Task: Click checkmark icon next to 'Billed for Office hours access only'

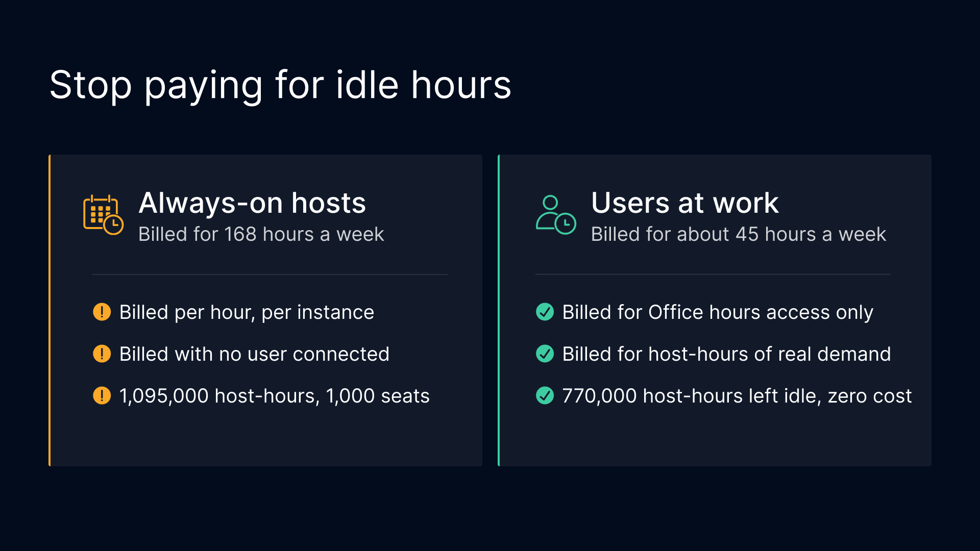Action: (x=545, y=312)
